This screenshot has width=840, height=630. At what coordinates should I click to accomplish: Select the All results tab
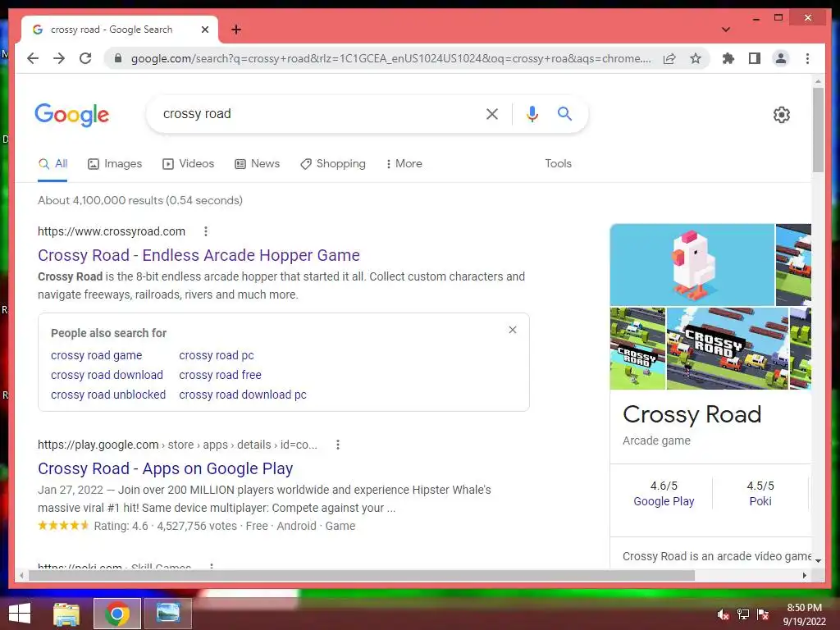pyautogui.click(x=52, y=164)
